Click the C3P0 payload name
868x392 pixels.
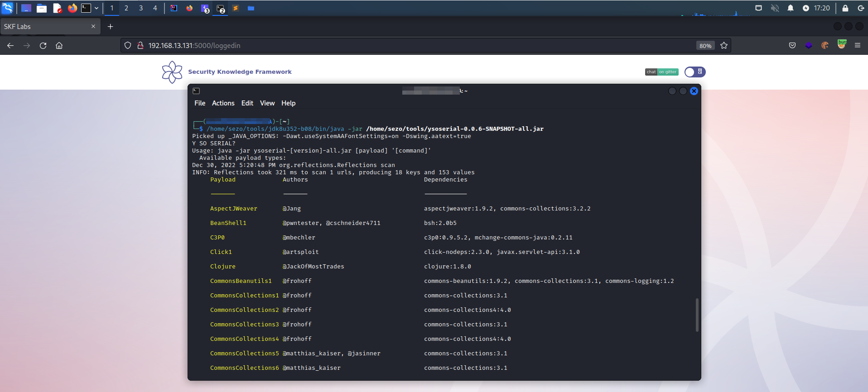pos(217,238)
